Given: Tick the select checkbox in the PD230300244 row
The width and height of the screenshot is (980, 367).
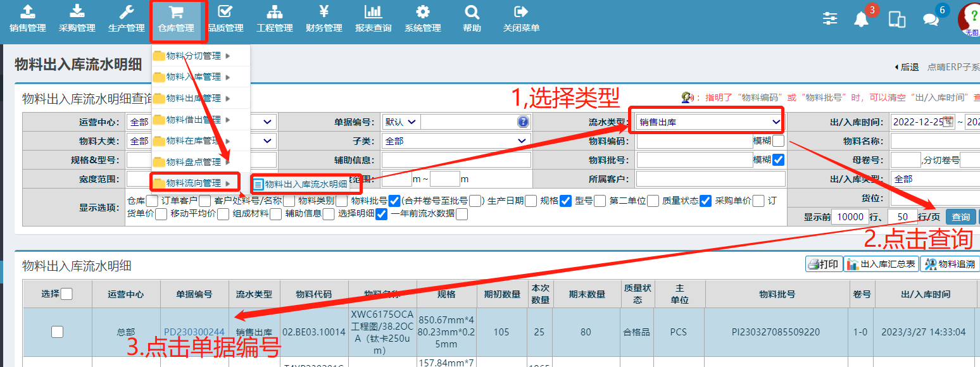Looking at the screenshot, I should coord(58,332).
